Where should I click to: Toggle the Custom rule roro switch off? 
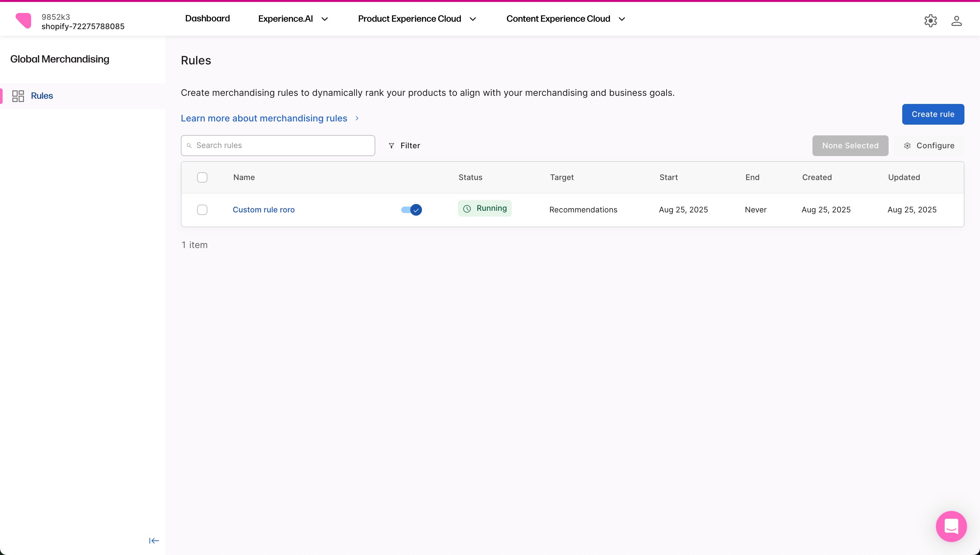coord(411,210)
